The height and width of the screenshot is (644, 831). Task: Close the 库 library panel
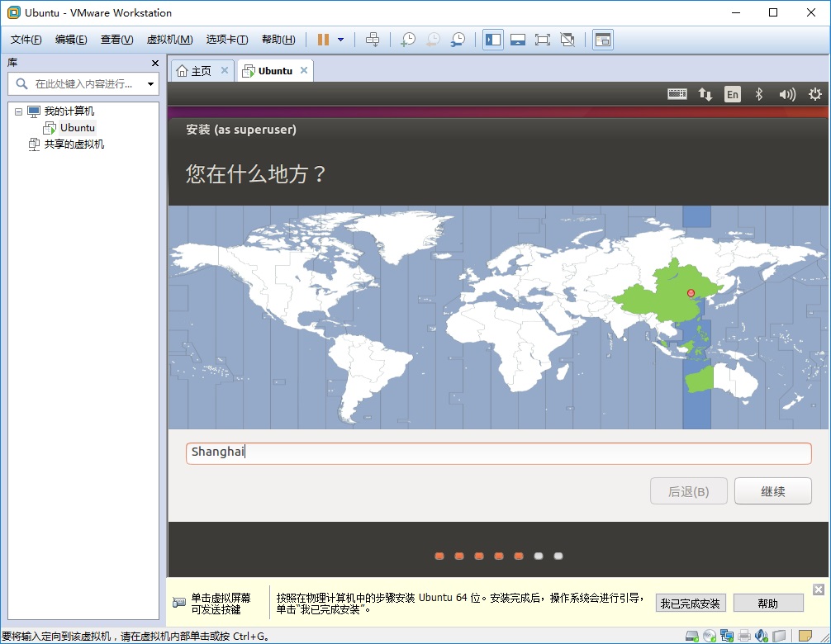tap(154, 63)
